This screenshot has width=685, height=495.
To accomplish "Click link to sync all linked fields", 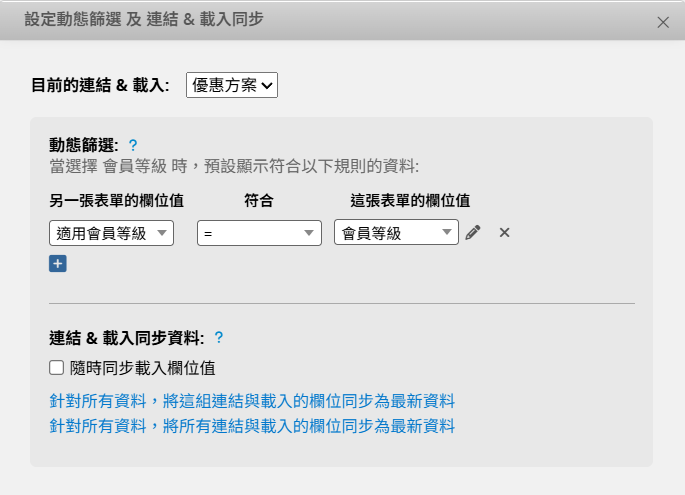I will pos(252,426).
